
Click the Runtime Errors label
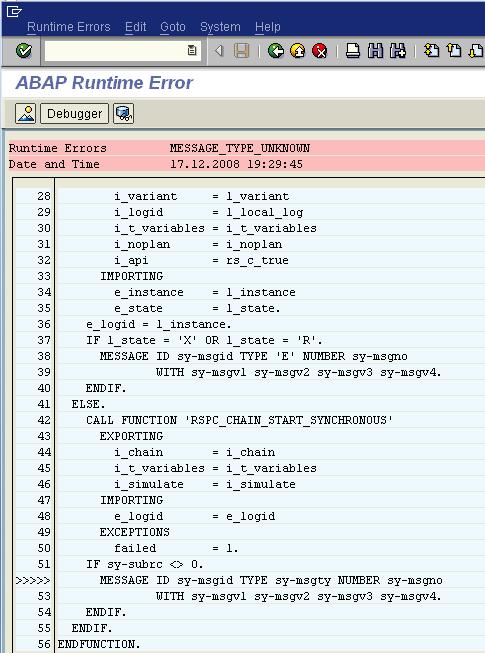(57, 148)
